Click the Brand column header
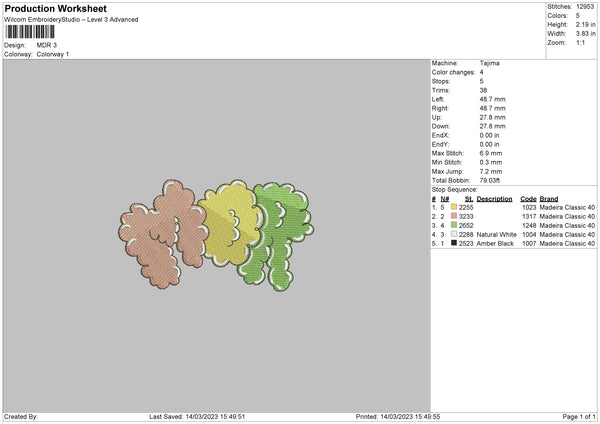Screen dimensions: 600x424 click(x=549, y=199)
